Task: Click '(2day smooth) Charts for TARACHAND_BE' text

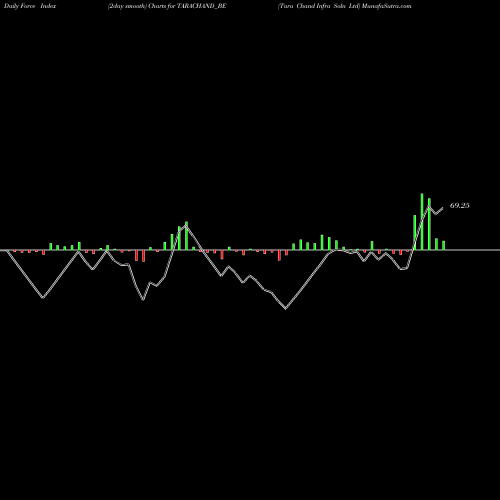Action: [x=167, y=6]
